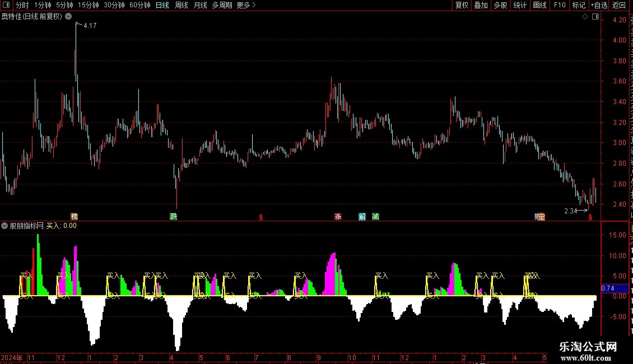
Task: Click the 4.17 high price label
Action: 90,25
